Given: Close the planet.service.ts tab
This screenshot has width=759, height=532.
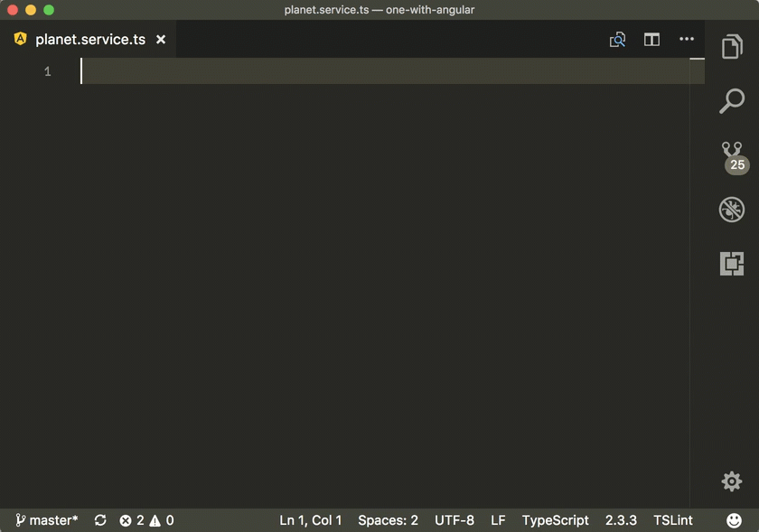Looking at the screenshot, I should 160,39.
